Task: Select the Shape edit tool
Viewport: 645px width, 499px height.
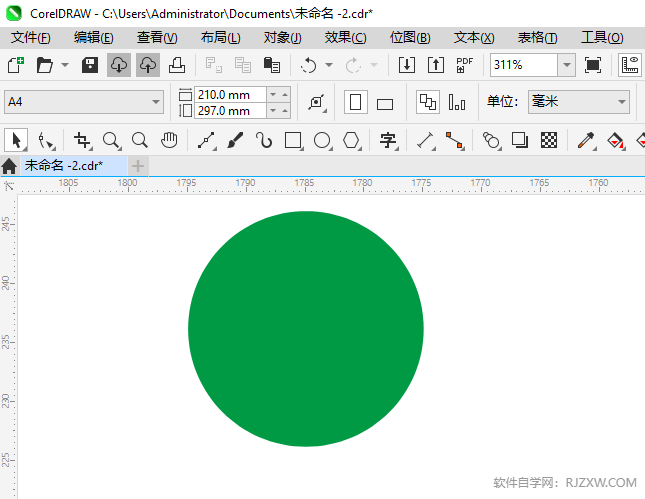Action: tap(46, 140)
